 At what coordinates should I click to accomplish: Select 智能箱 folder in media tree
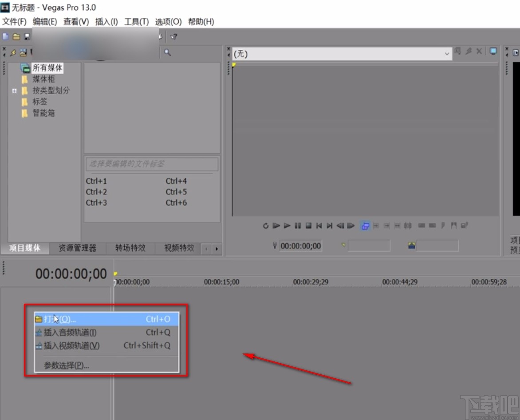click(43, 113)
